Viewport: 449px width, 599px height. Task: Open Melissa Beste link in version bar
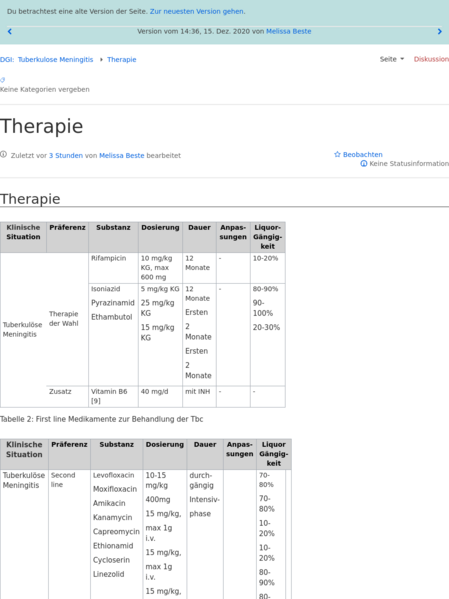click(x=289, y=31)
